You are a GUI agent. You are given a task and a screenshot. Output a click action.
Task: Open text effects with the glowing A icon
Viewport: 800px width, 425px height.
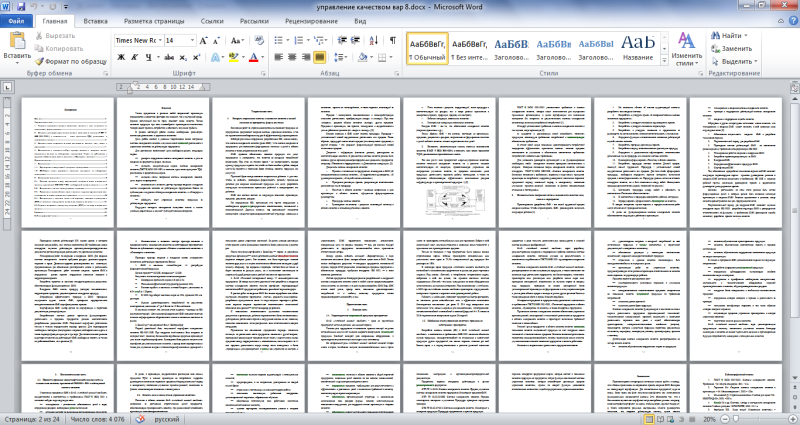coord(215,57)
